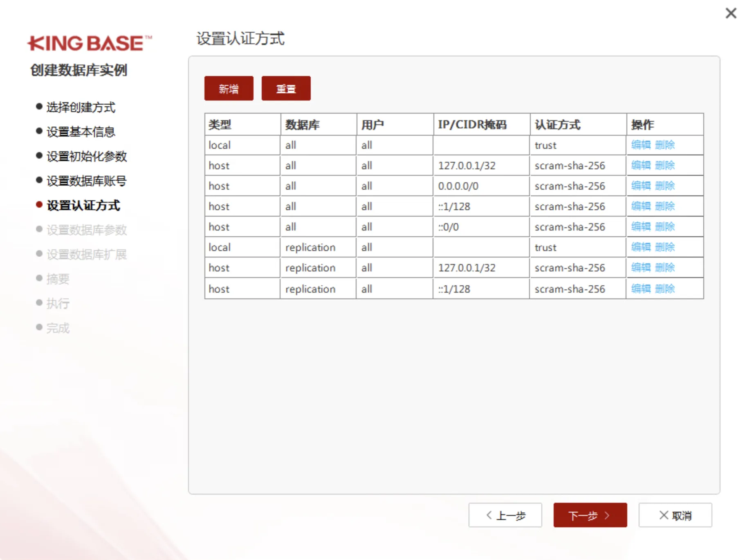Click the 重置 button to reset entries

tap(286, 88)
